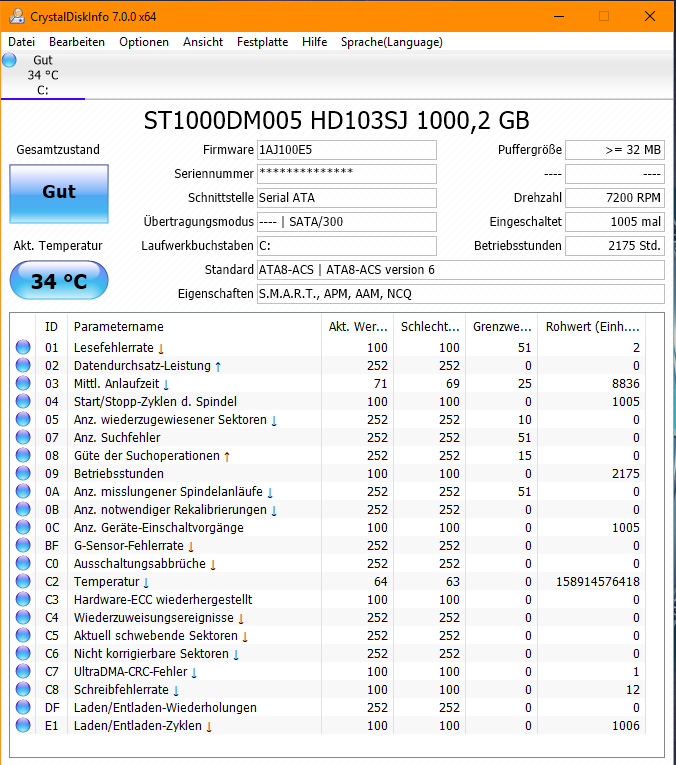Viewport: 676px width, 765px height.
Task: Click the Akt. Temperatur label
Action: click(58, 245)
